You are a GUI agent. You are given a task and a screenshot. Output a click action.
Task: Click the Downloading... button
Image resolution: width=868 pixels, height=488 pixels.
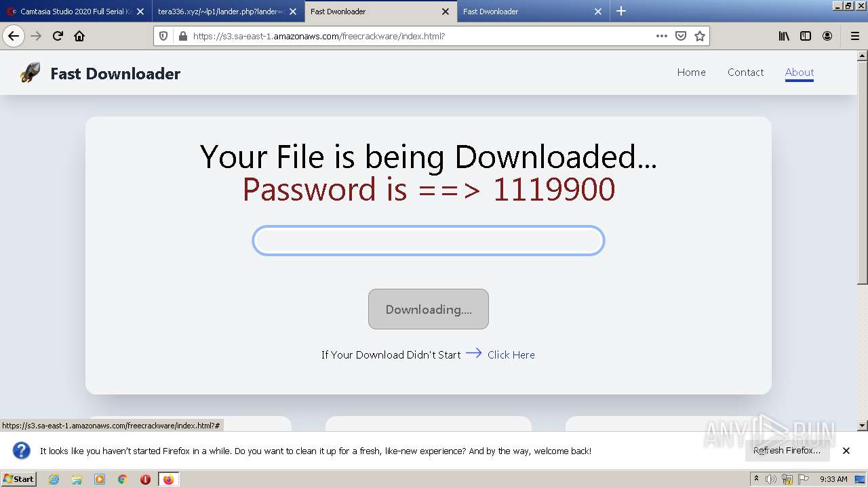[x=429, y=309]
